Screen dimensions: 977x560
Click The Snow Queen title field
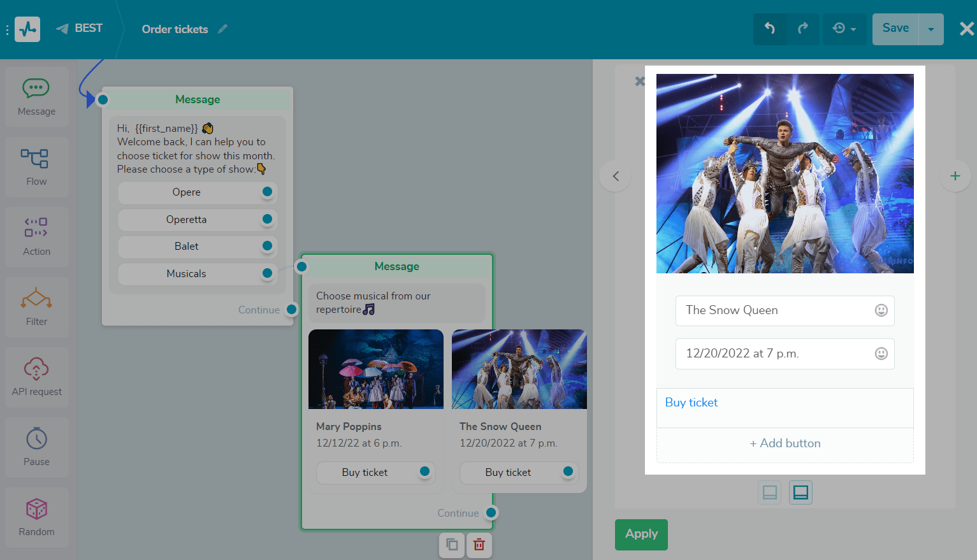point(774,310)
